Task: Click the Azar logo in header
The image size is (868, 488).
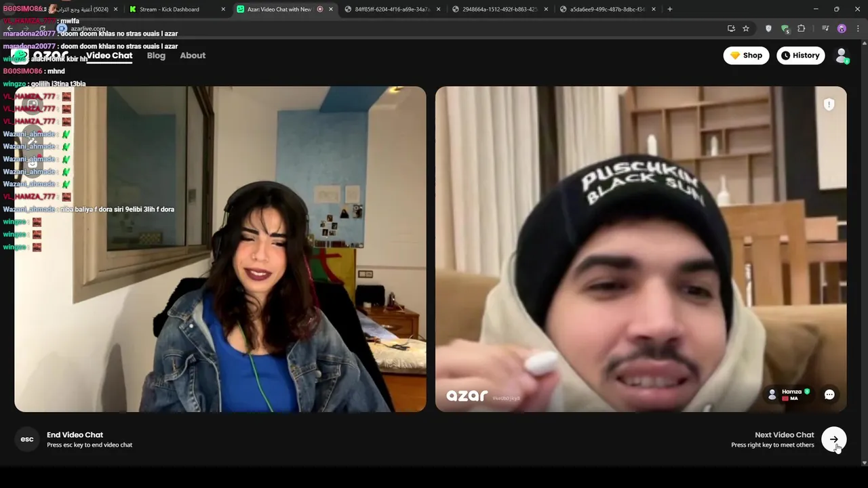Action: (x=41, y=56)
